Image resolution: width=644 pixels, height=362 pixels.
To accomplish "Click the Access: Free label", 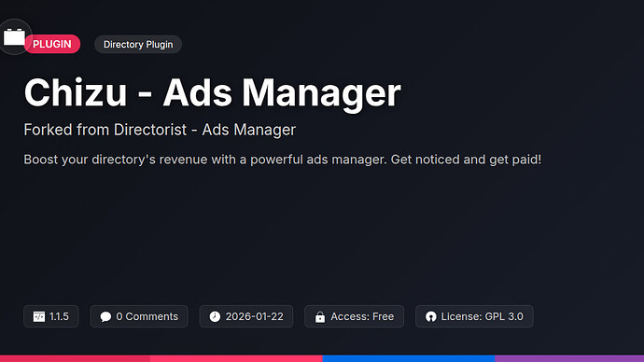I will point(362,316).
